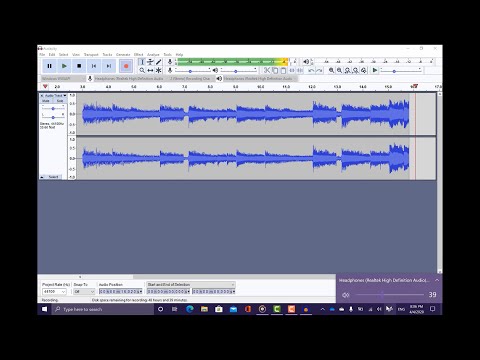
Task: Click the Zoom Out magnifier icon
Action: point(339,70)
